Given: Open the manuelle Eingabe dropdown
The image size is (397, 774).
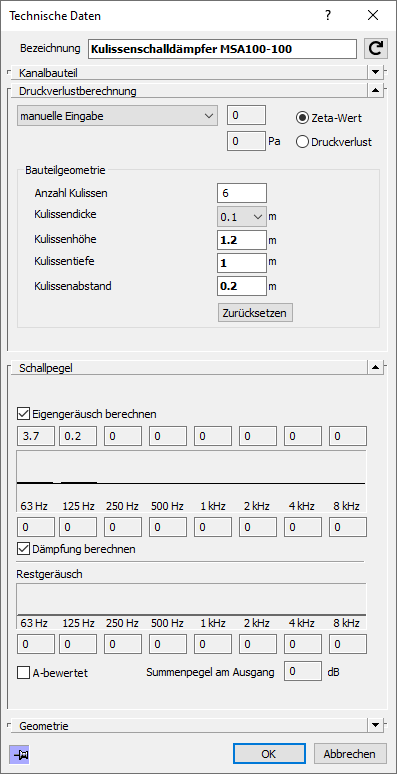Looking at the screenshot, I should click(117, 116).
